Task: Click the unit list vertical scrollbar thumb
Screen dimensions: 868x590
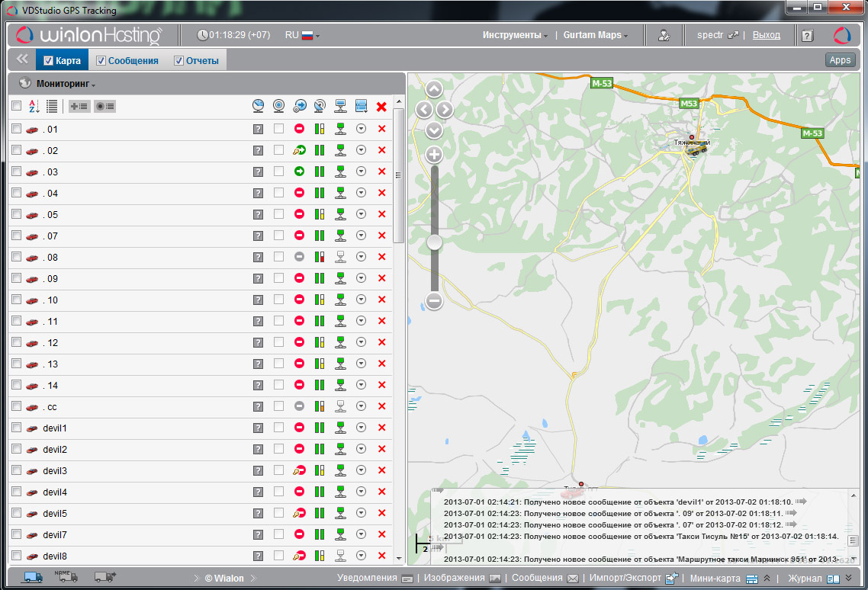Action: pyautogui.click(x=399, y=175)
